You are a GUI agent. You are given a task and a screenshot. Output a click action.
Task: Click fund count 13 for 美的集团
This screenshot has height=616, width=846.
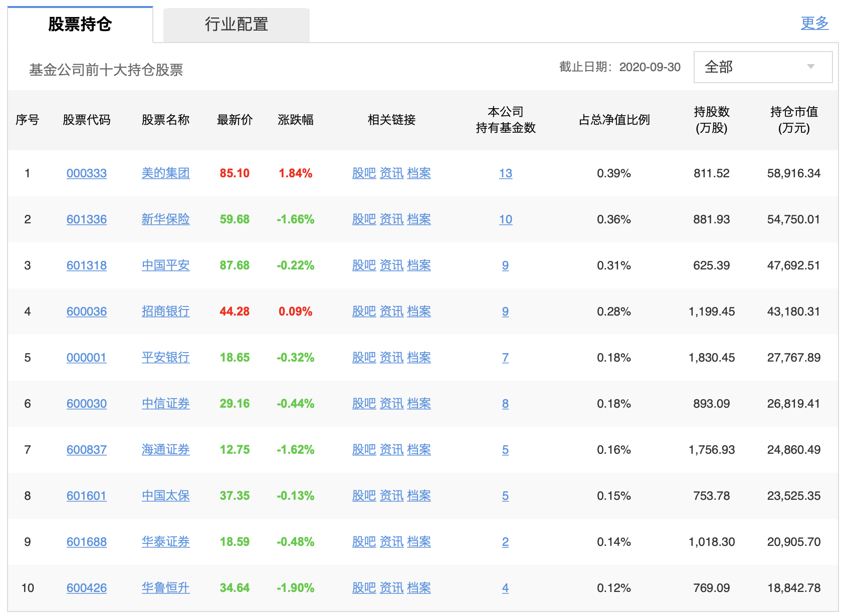(x=506, y=173)
